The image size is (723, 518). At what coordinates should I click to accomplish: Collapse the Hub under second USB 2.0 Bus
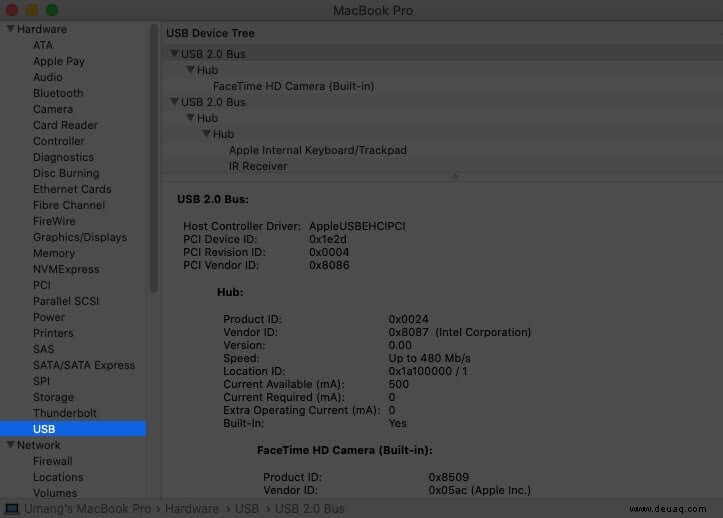click(x=190, y=118)
